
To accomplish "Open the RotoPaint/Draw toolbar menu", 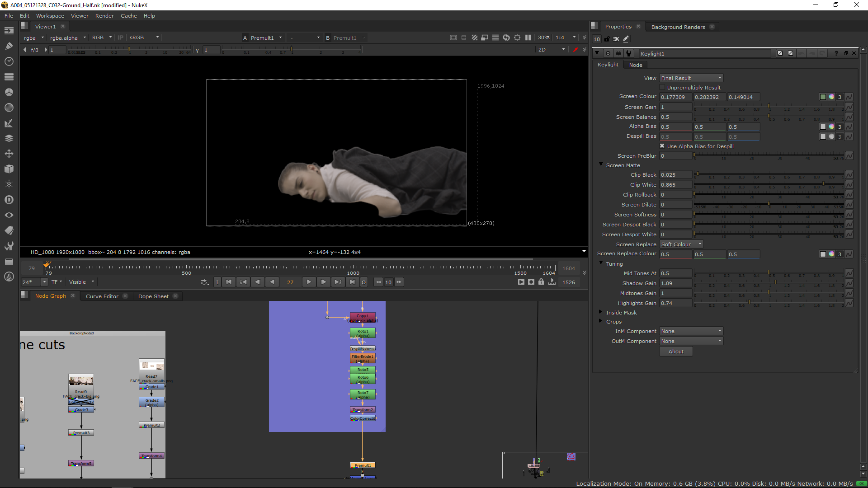I will [9, 46].
